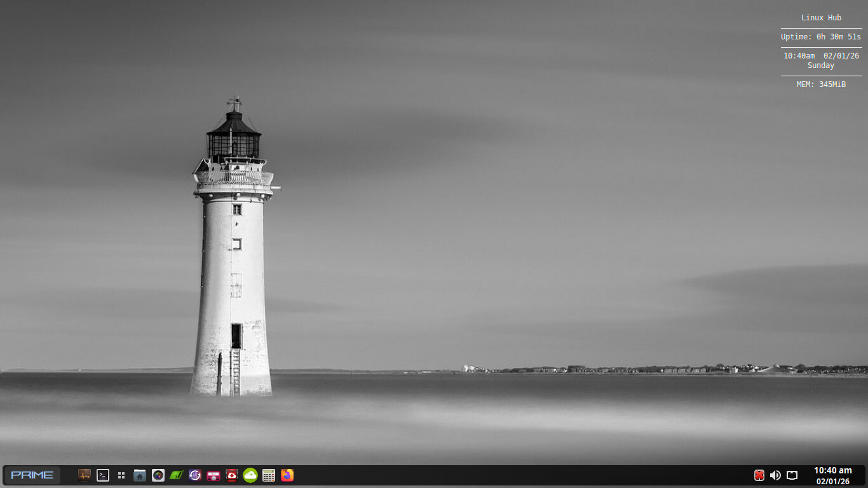The width and height of the screenshot is (868, 488).
Task: Open the green cloud plus app
Action: 250,475
